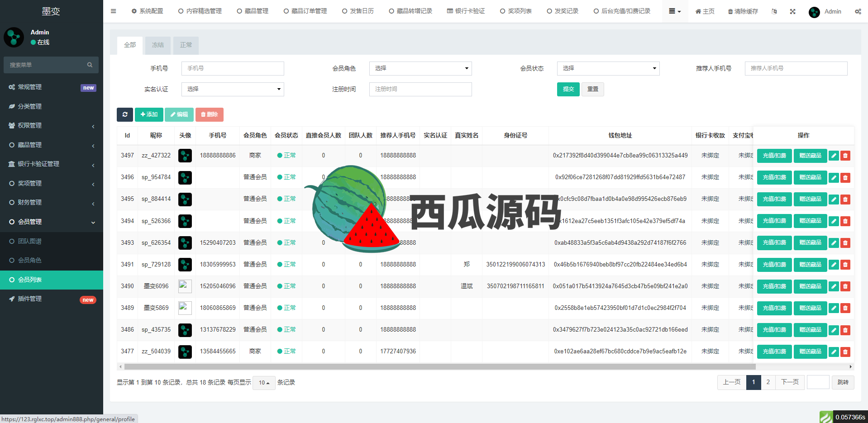Open 会员角色 filter dropdown
This screenshot has height=423, width=868.
coord(420,68)
